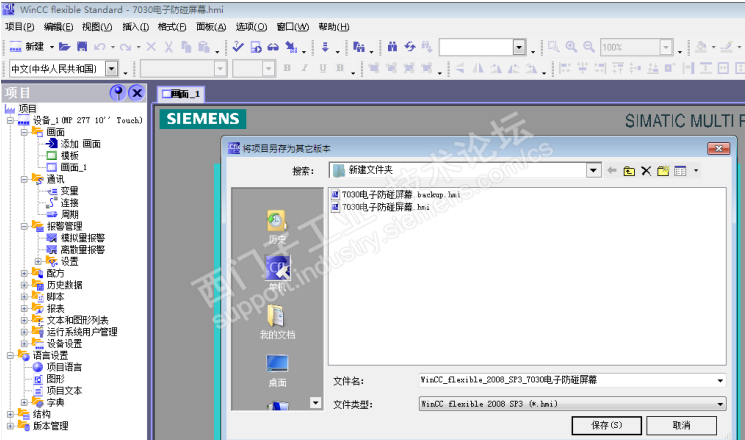Viewport: 745px width, 440px height.
Task: Open the 视图(V) menu
Action: click(96, 27)
